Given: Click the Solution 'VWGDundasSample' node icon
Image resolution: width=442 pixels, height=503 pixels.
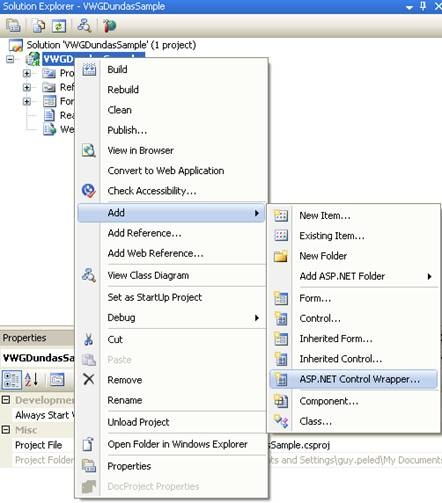Looking at the screenshot, I should point(16,45).
